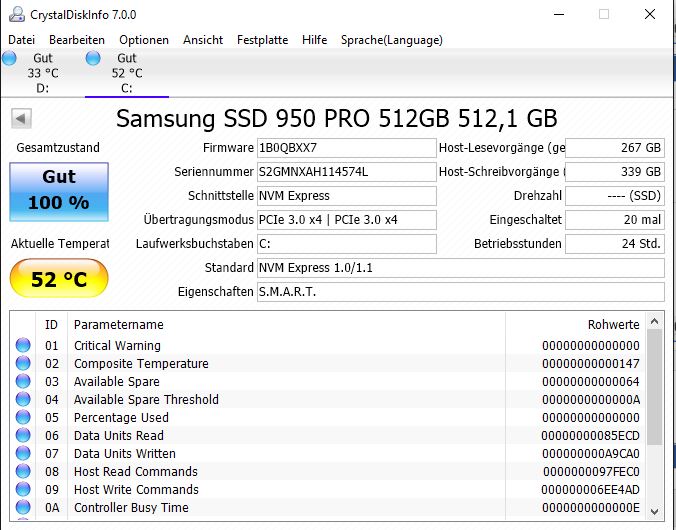Close the CrystalDiskInfo window
This screenshot has height=530, width=676.
[650, 14]
